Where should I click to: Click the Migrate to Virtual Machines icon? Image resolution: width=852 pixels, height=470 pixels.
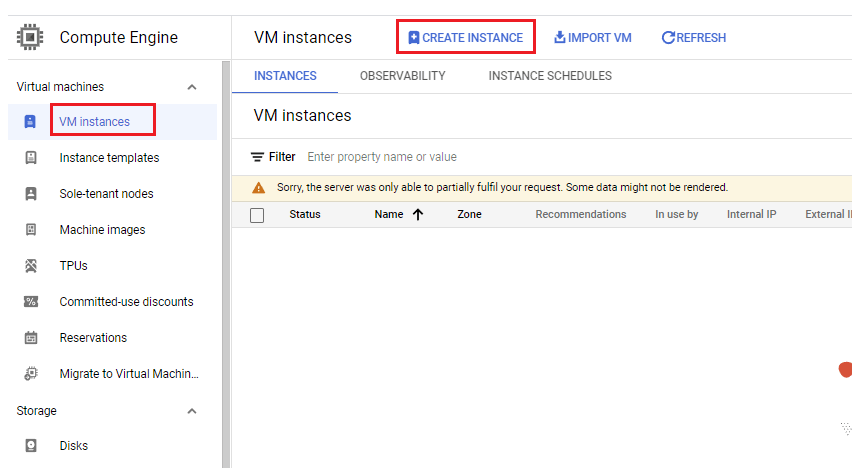(31, 374)
